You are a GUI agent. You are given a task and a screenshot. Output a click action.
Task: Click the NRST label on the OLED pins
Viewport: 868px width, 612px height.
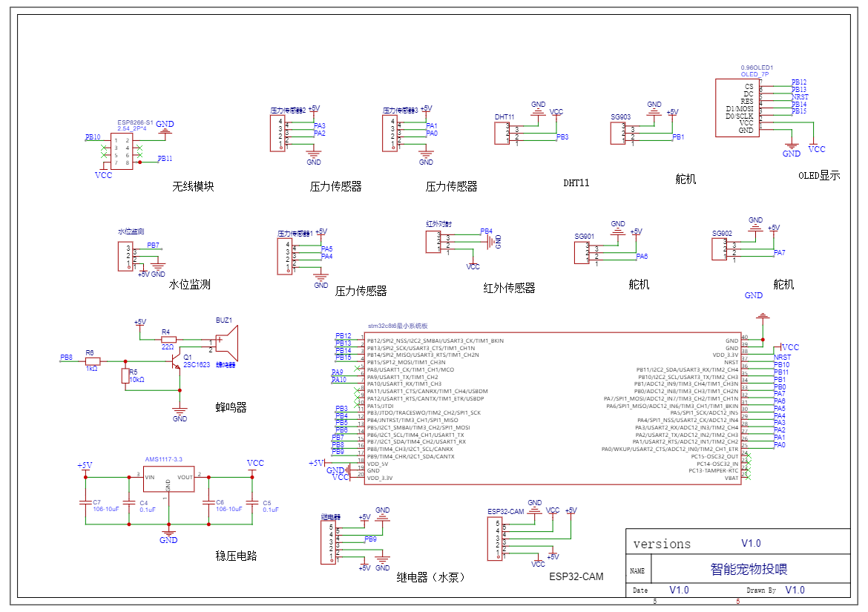(800, 97)
